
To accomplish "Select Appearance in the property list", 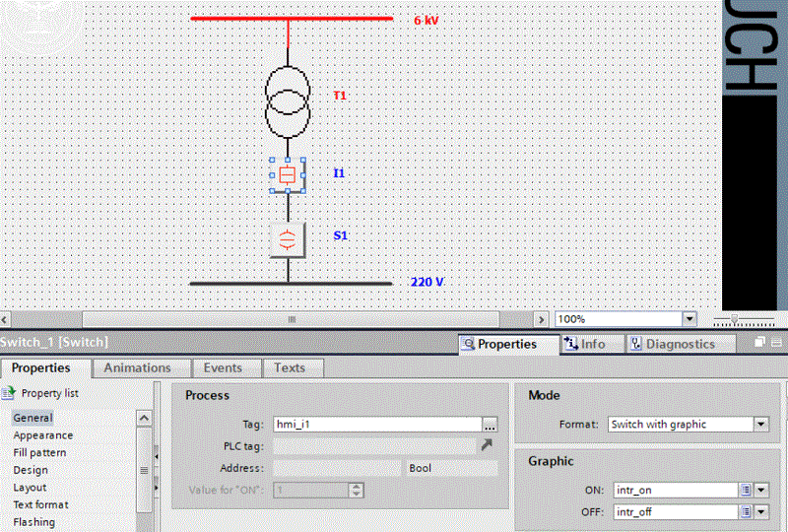I will click(42, 435).
